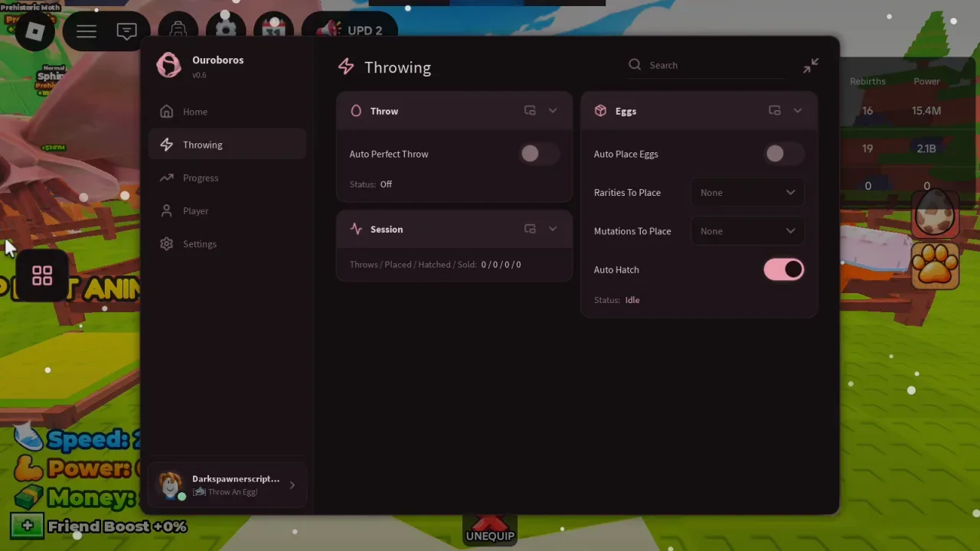The height and width of the screenshot is (551, 980).
Task: Click the session counter value 0 / 0 / 0 / 0
Action: click(501, 265)
